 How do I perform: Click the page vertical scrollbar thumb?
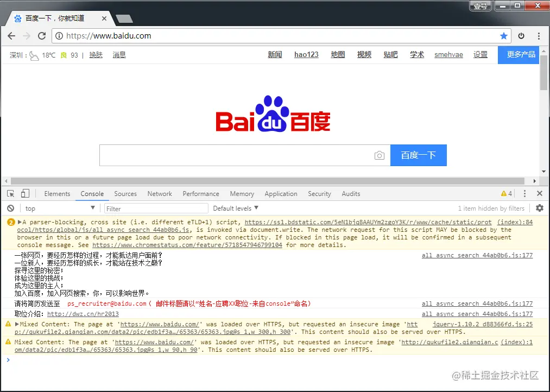[543, 73]
